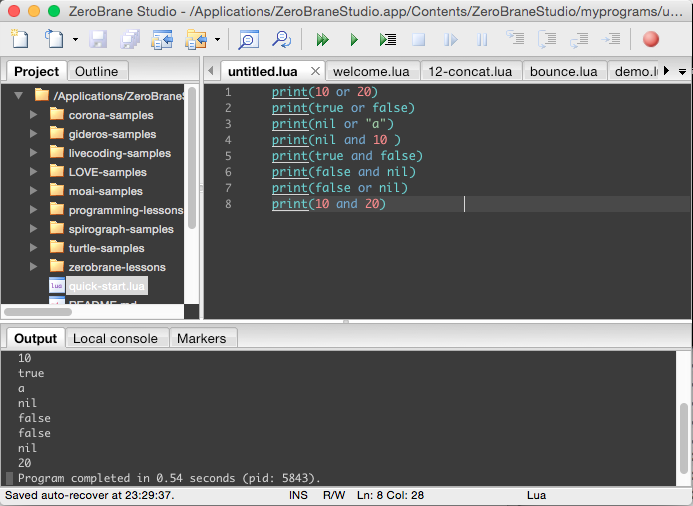Click line number 1 in the gutter
Image resolution: width=693 pixels, height=506 pixels.
point(228,92)
